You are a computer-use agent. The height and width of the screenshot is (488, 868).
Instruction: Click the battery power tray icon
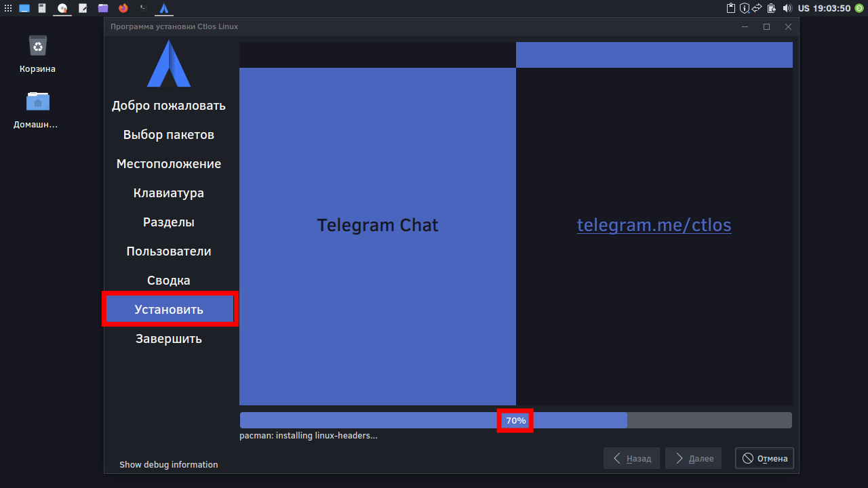click(x=772, y=8)
